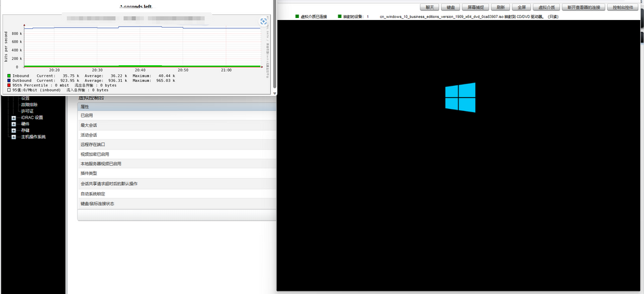This screenshot has width=644, height=294.
Task: Open 故障排除 in the sidebar tree
Action: (30, 104)
